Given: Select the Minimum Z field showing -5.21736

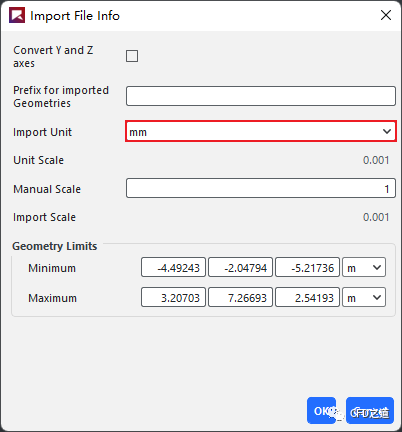Looking at the screenshot, I should coord(307,267).
